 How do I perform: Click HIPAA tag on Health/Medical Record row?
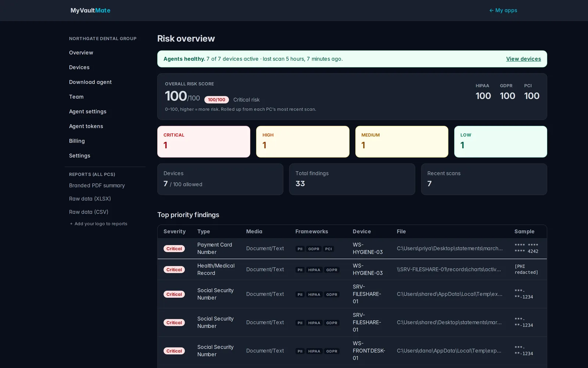314,270
